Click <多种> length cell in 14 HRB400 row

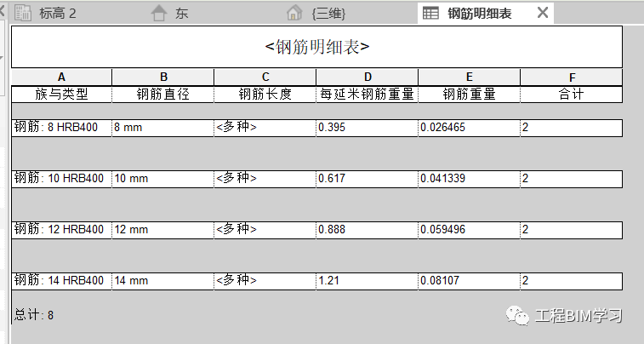pyautogui.click(x=265, y=281)
